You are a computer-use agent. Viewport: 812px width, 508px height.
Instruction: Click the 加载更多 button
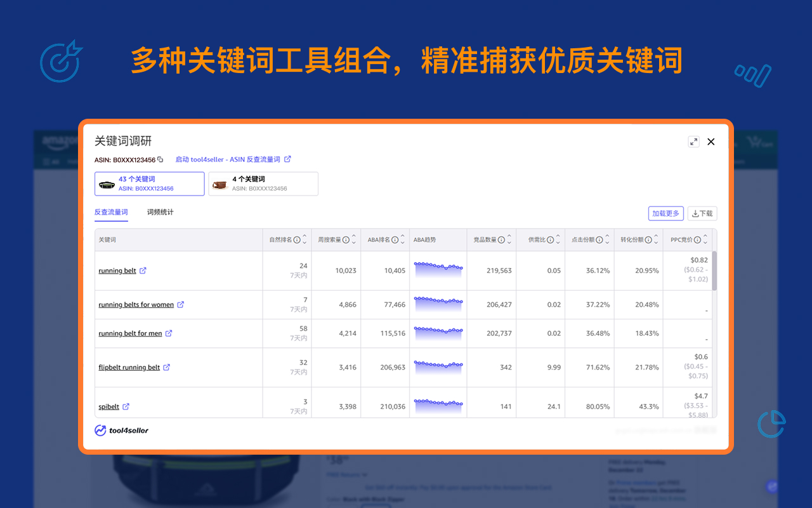665,213
